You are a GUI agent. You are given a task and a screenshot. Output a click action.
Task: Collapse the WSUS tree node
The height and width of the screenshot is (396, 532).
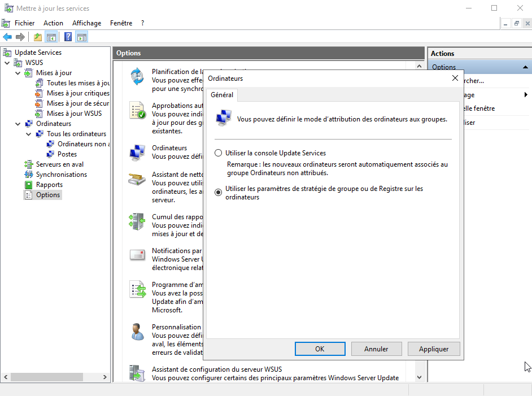[x=7, y=63]
